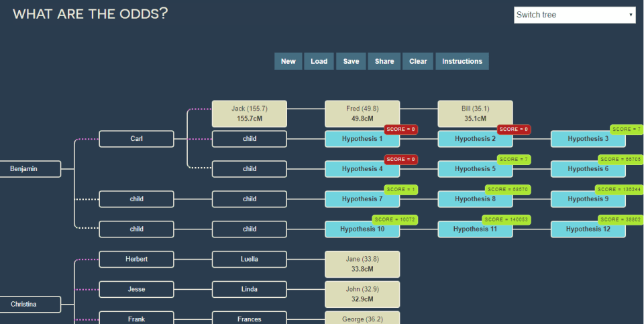Click the red score badge on Hypothesis 2

514,129
